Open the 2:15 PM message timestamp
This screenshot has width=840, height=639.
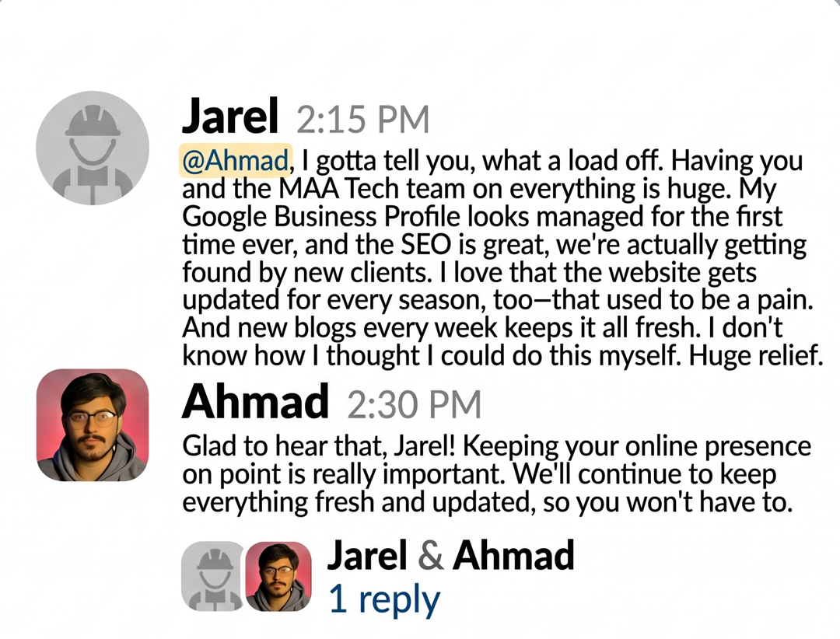coord(362,120)
